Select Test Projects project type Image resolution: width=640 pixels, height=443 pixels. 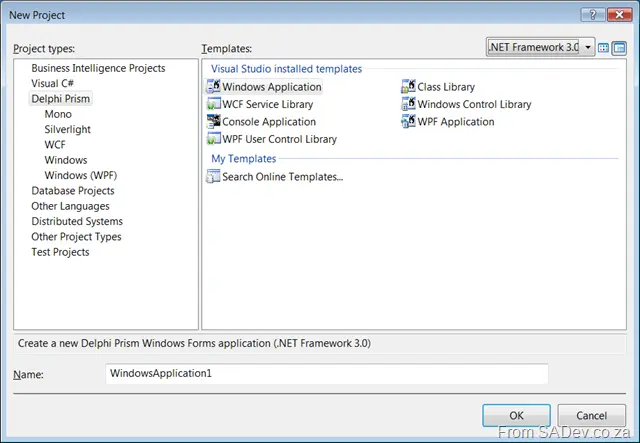60,252
